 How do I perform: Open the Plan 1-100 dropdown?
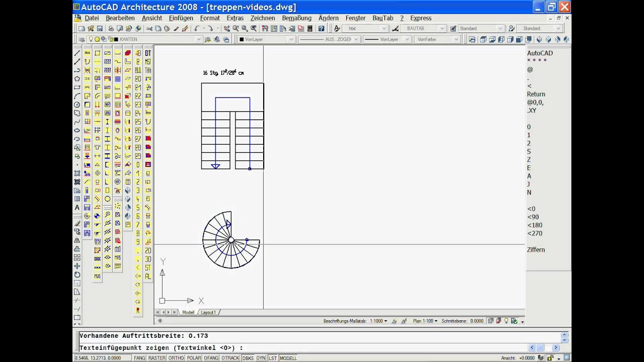point(425,321)
